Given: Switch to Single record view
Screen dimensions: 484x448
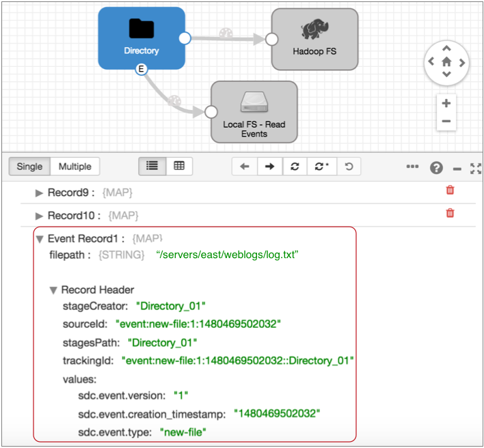Looking at the screenshot, I should (29, 167).
